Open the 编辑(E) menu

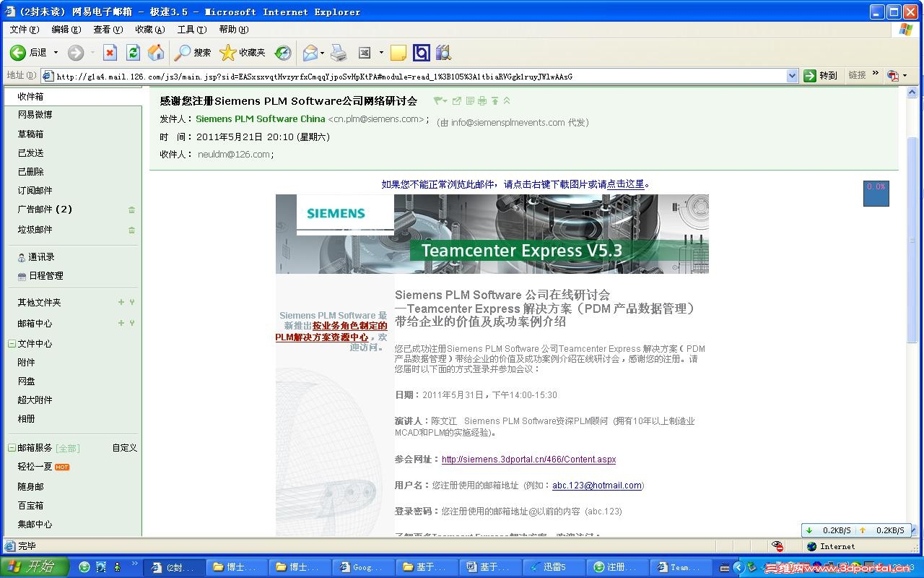pos(66,30)
